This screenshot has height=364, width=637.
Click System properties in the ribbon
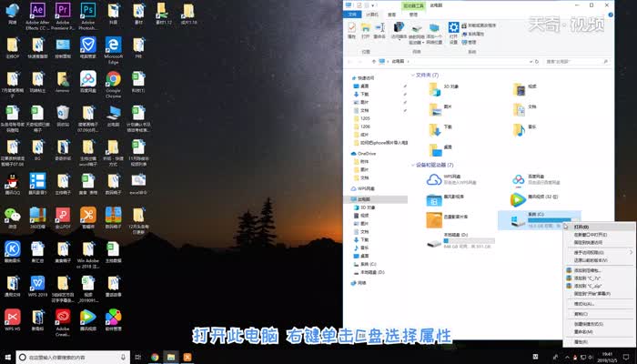point(473,34)
